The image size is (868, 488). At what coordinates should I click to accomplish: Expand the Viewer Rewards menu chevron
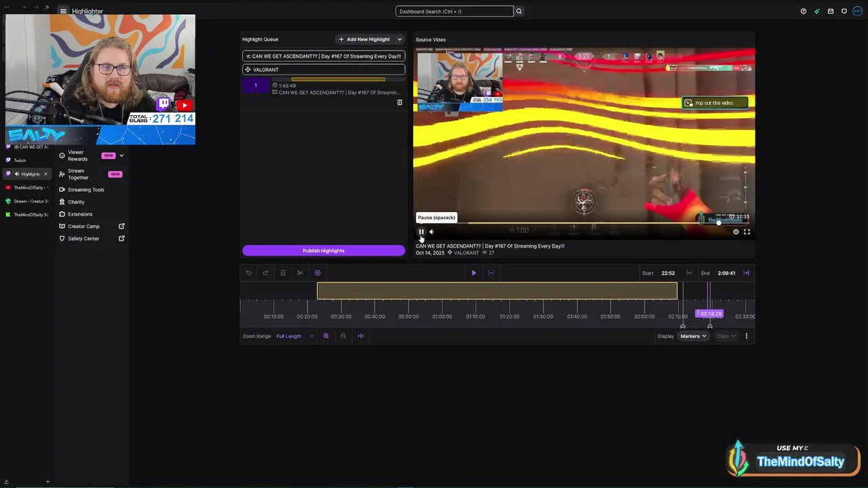121,156
